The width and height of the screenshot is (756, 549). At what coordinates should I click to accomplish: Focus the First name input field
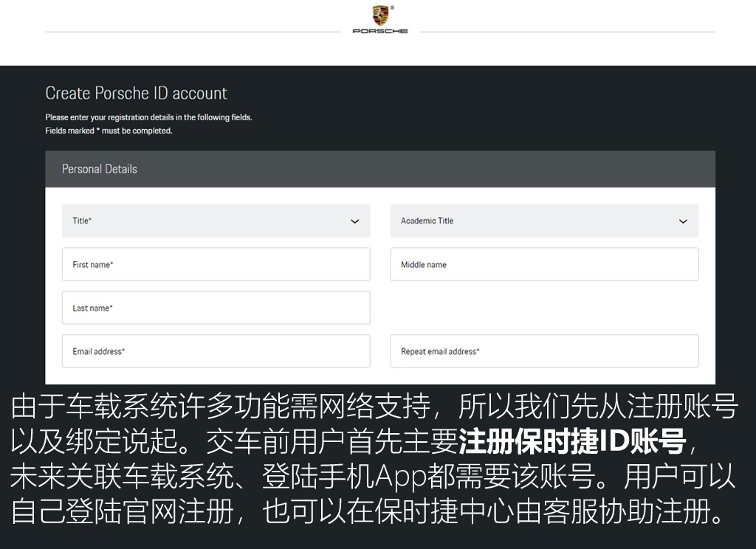(x=216, y=264)
